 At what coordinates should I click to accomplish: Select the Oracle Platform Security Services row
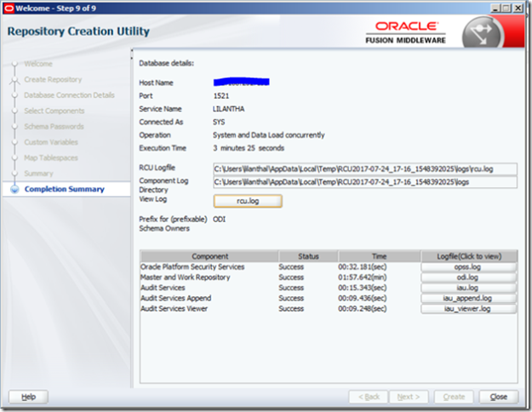tap(329, 267)
